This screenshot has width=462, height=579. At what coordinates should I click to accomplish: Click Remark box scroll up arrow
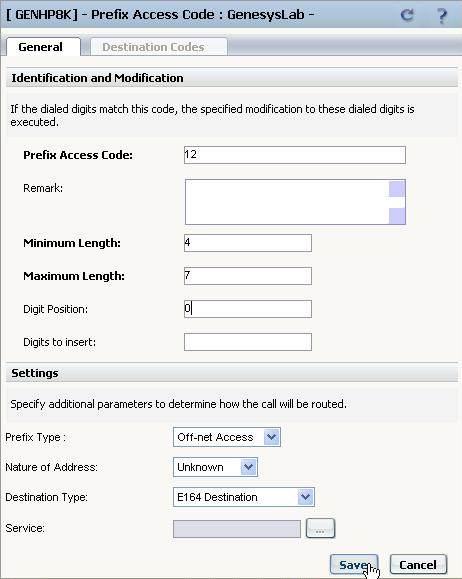[x=397, y=189]
